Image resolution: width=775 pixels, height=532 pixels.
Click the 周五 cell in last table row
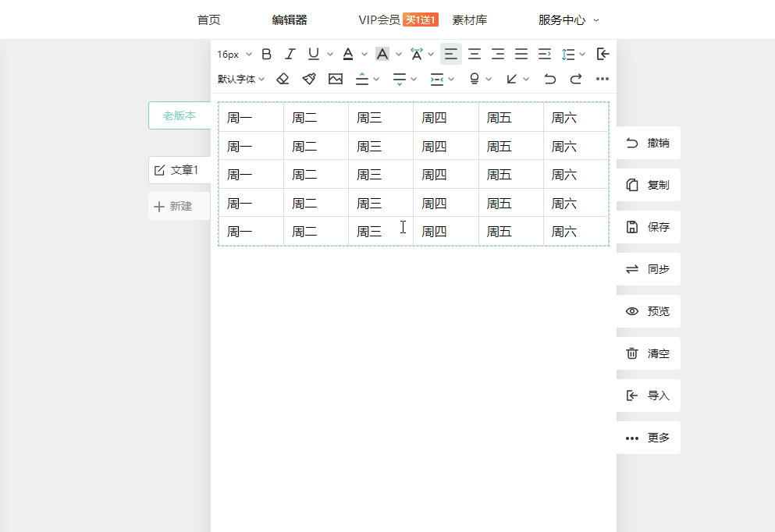511,231
